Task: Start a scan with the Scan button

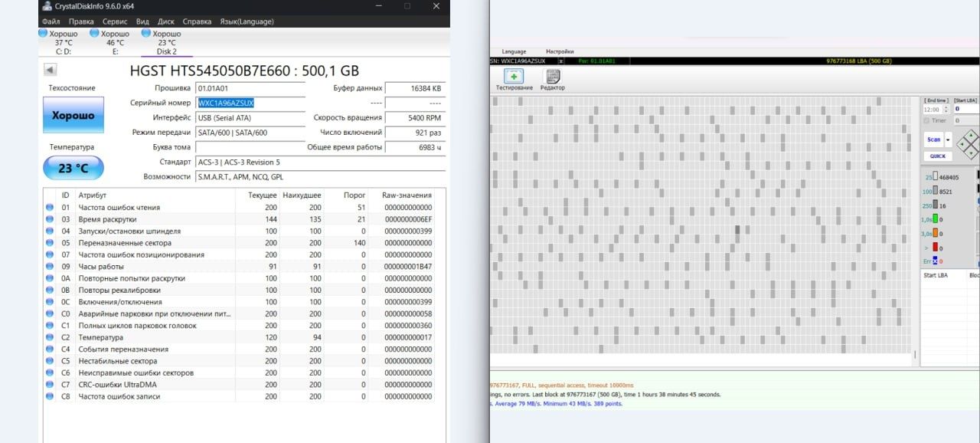Action: pyautogui.click(x=934, y=139)
